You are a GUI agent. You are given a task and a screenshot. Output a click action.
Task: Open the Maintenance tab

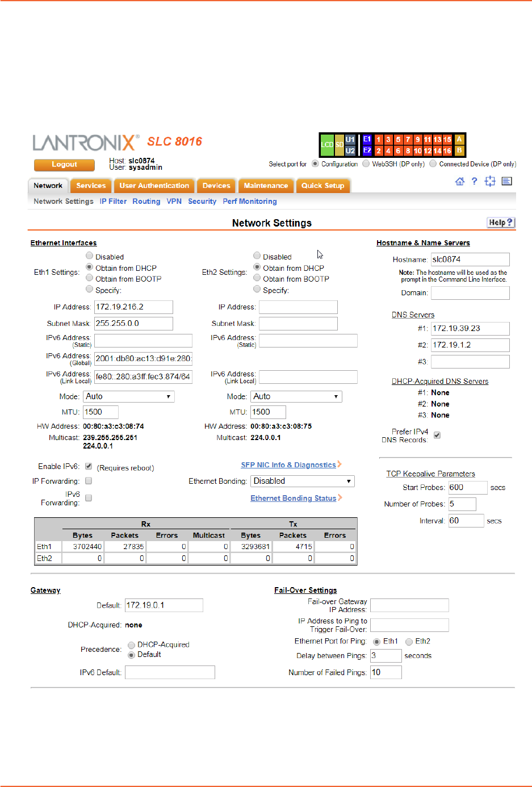266,186
